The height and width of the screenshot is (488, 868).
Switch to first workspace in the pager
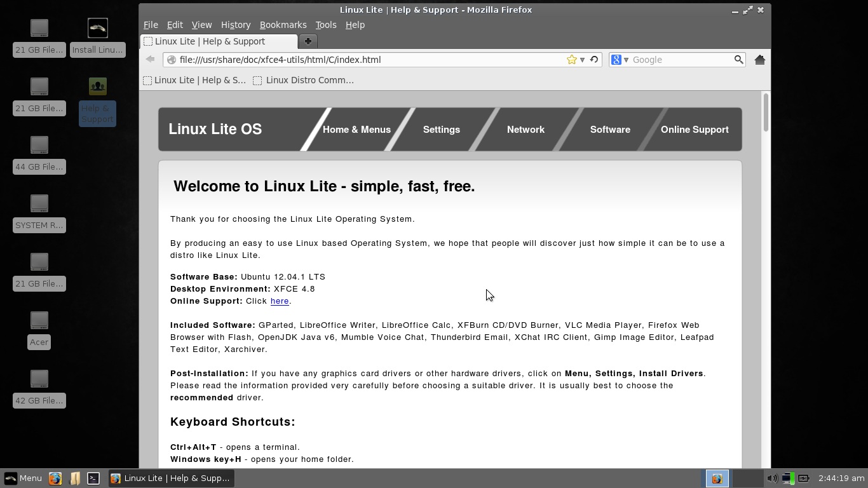(717, 478)
